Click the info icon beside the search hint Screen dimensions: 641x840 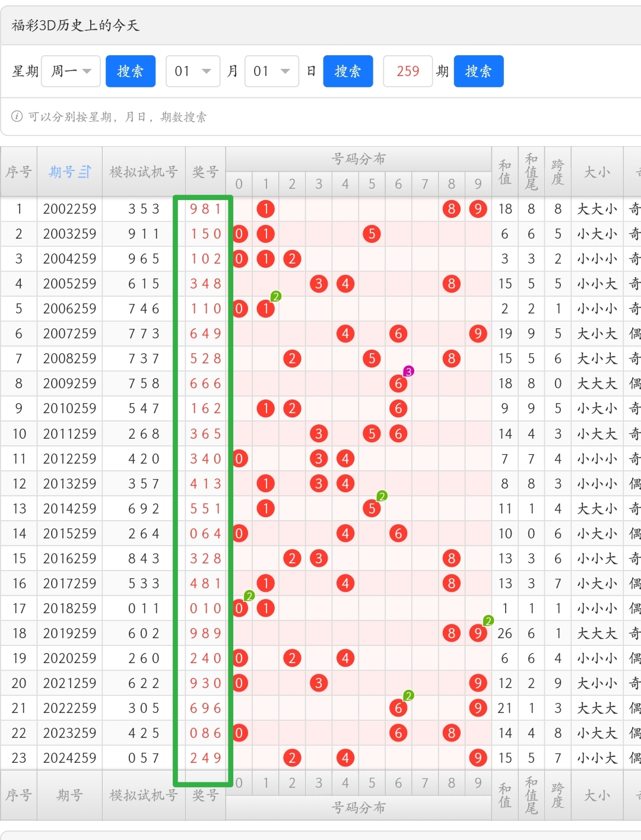click(x=17, y=116)
